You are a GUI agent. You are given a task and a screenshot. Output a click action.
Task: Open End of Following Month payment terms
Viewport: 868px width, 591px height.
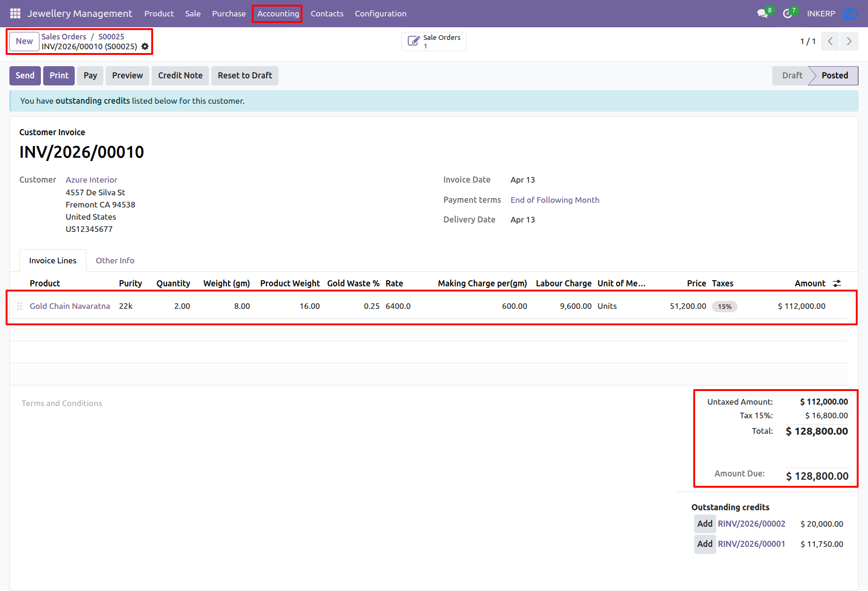(555, 200)
